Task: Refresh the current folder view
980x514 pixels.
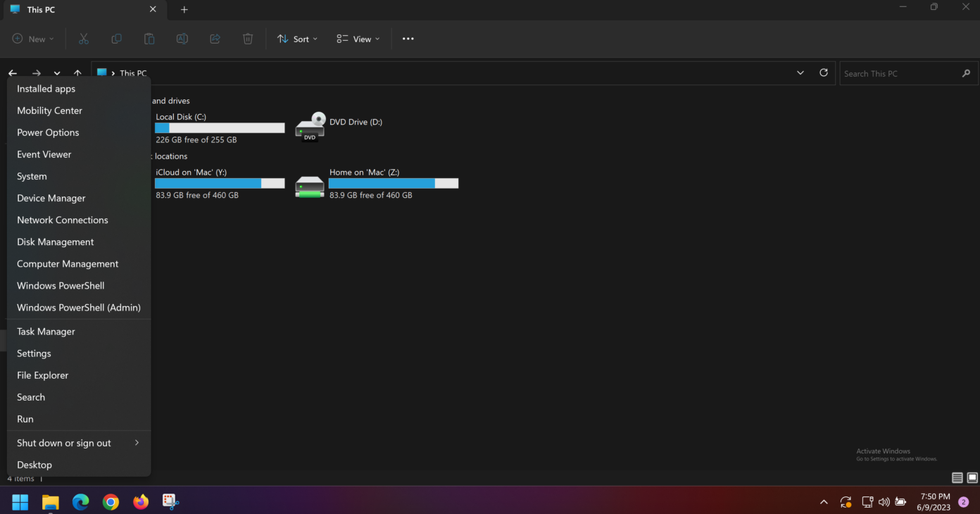Action: point(823,73)
